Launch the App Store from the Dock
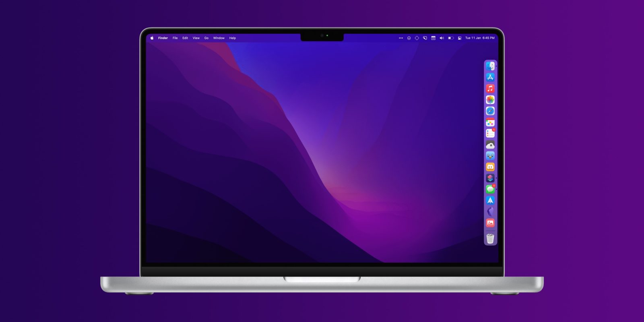The height and width of the screenshot is (322, 644). [x=490, y=77]
